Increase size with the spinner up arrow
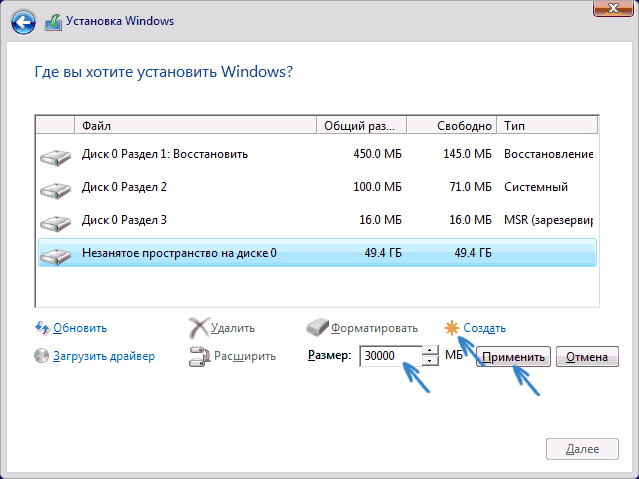The image size is (639, 479). click(x=430, y=351)
